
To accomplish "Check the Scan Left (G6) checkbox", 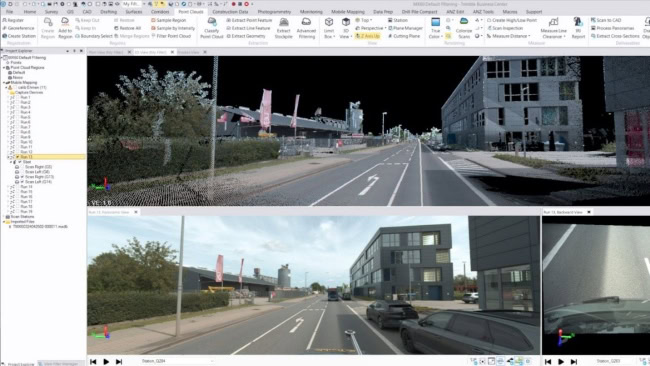I will pyautogui.click(x=22, y=172).
